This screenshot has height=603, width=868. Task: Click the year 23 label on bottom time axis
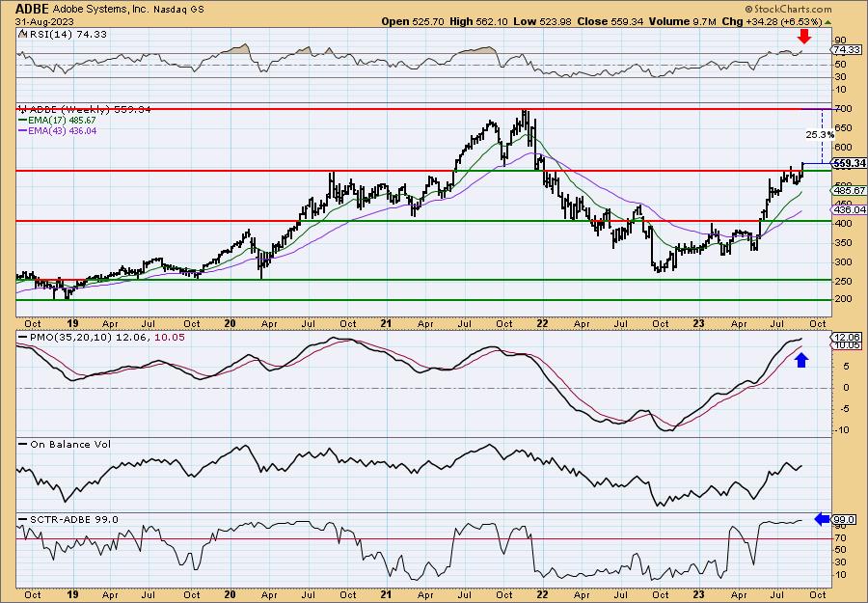(699, 594)
